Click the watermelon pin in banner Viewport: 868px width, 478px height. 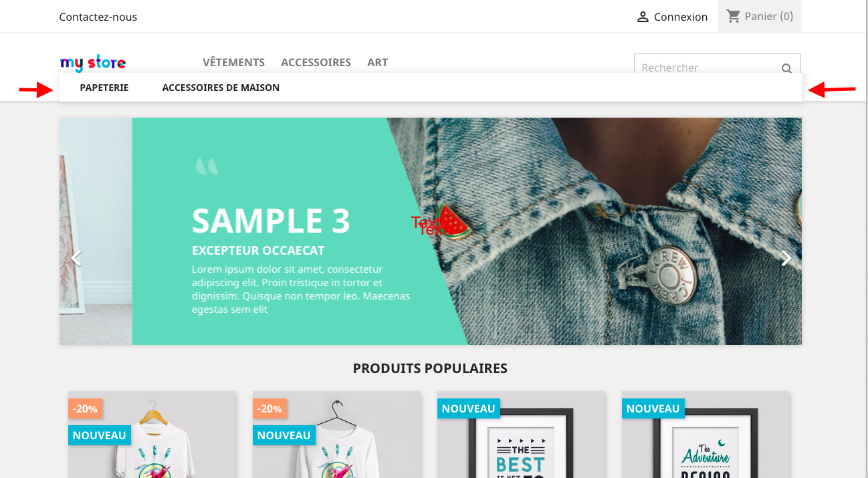(455, 223)
